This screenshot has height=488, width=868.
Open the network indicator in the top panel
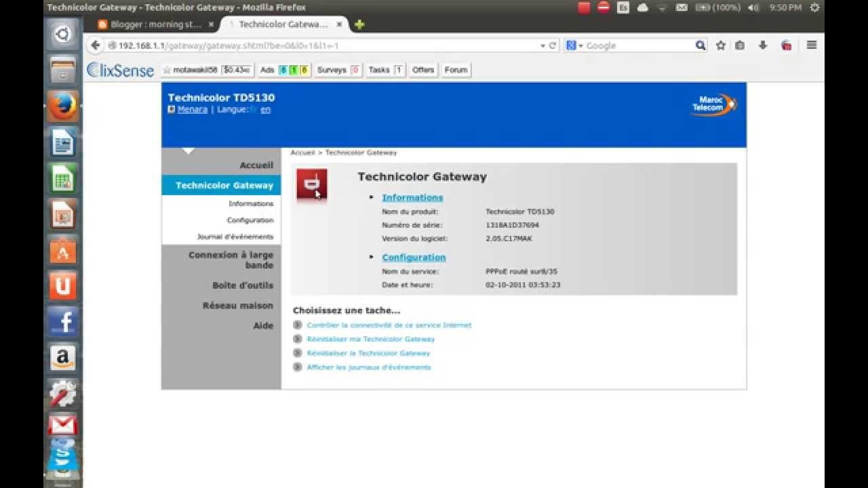point(663,7)
